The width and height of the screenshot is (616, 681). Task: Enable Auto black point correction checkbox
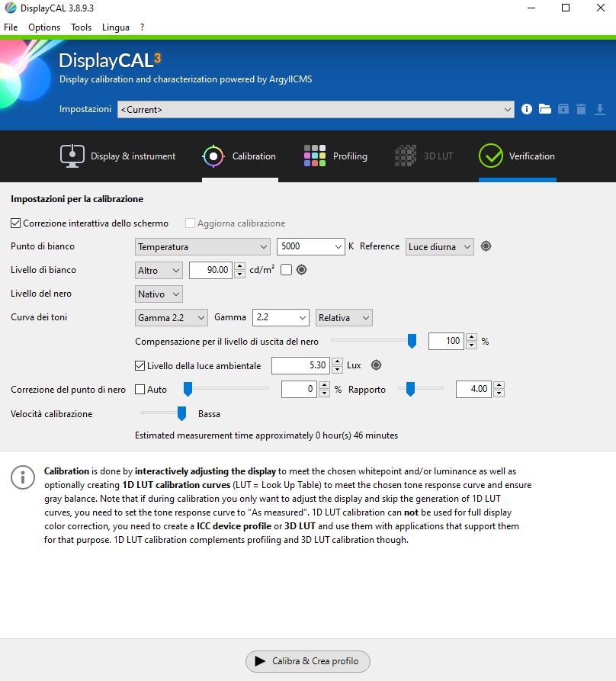click(x=140, y=390)
